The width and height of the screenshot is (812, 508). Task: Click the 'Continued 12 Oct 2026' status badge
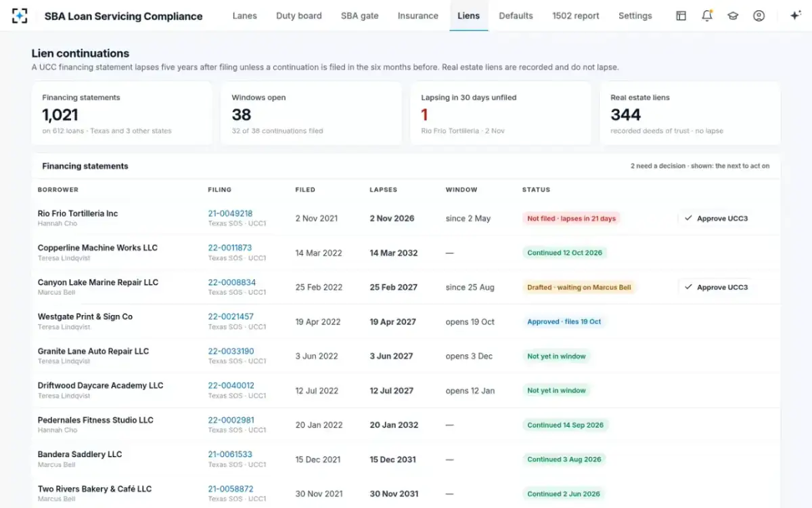564,253
